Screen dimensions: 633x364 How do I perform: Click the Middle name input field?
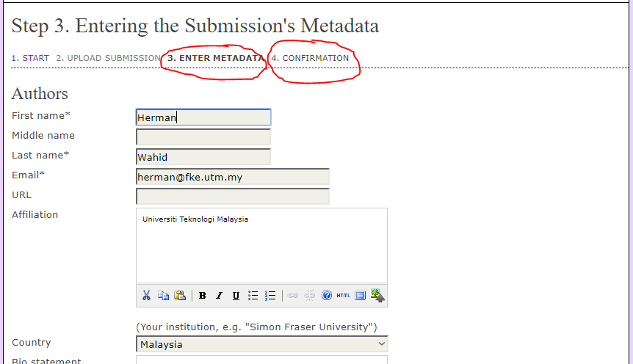coord(203,136)
